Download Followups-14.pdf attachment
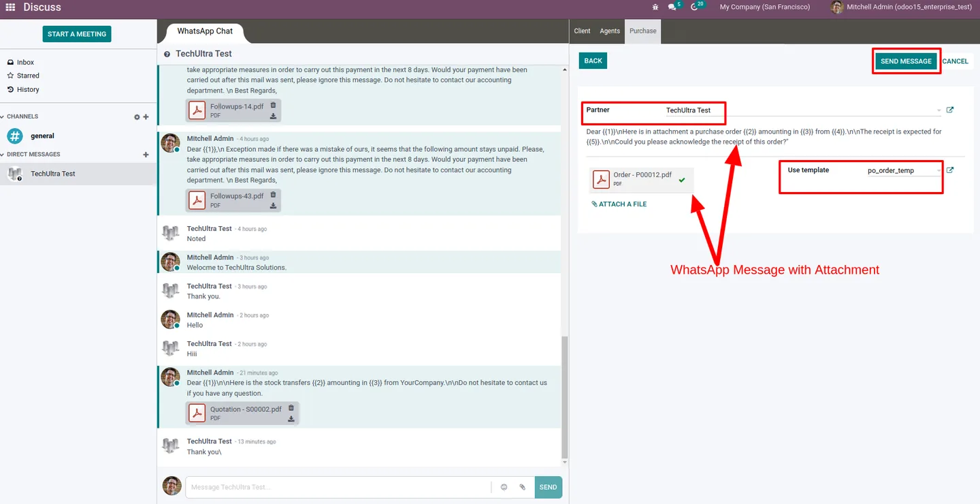Viewport: 980px width, 504px height. point(273,116)
